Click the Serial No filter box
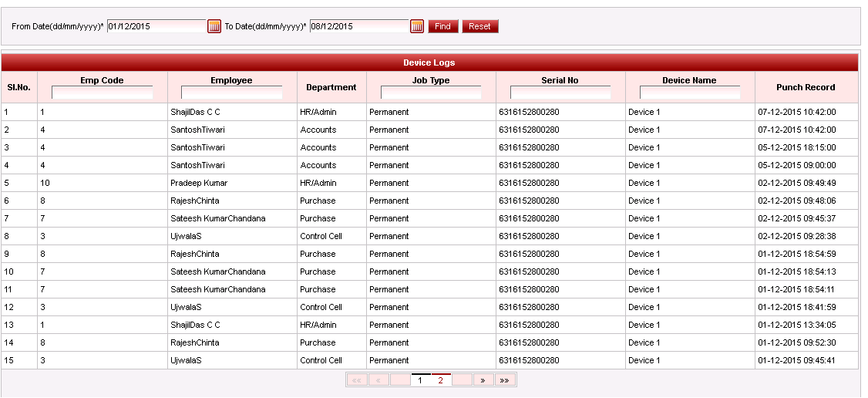The image size is (868, 398). point(560,93)
